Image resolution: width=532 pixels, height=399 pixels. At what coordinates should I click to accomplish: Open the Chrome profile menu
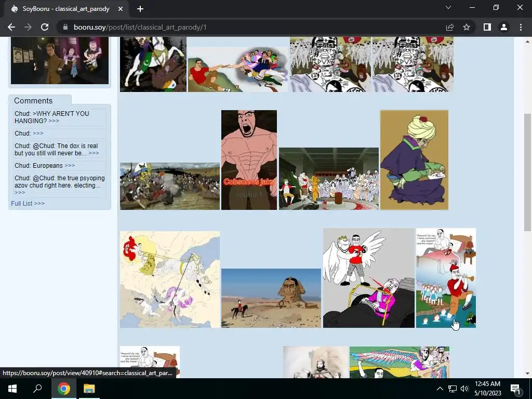tap(504, 27)
